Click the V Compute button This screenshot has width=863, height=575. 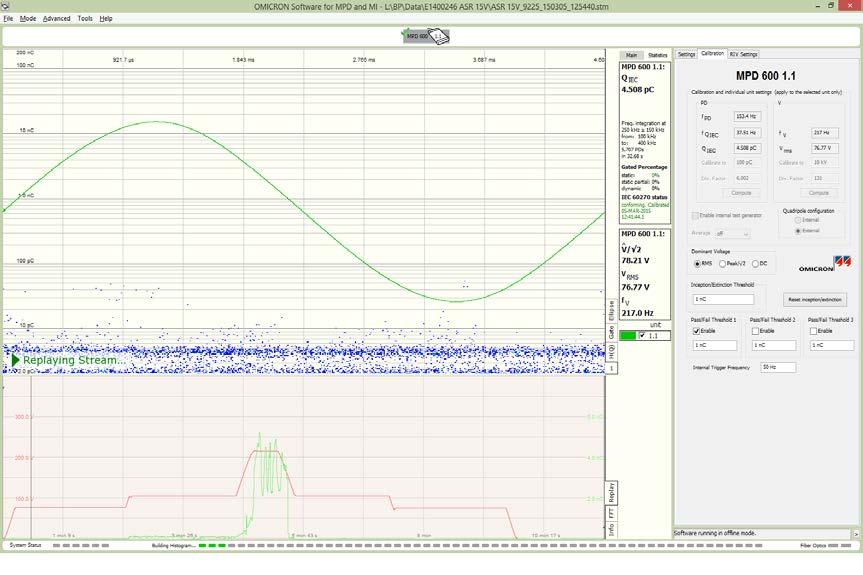pos(818,193)
